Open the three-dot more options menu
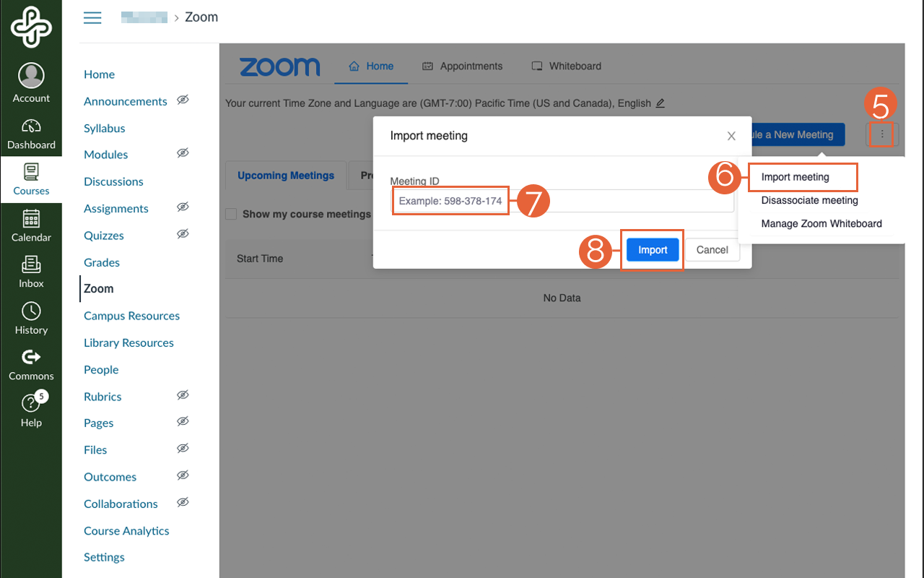The height and width of the screenshot is (578, 924). [x=881, y=134]
